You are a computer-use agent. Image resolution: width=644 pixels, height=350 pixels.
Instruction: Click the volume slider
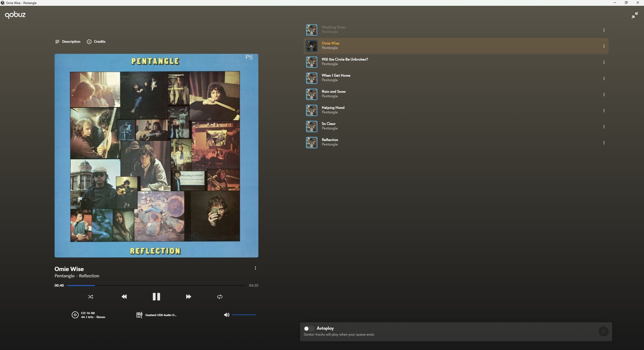(244, 315)
